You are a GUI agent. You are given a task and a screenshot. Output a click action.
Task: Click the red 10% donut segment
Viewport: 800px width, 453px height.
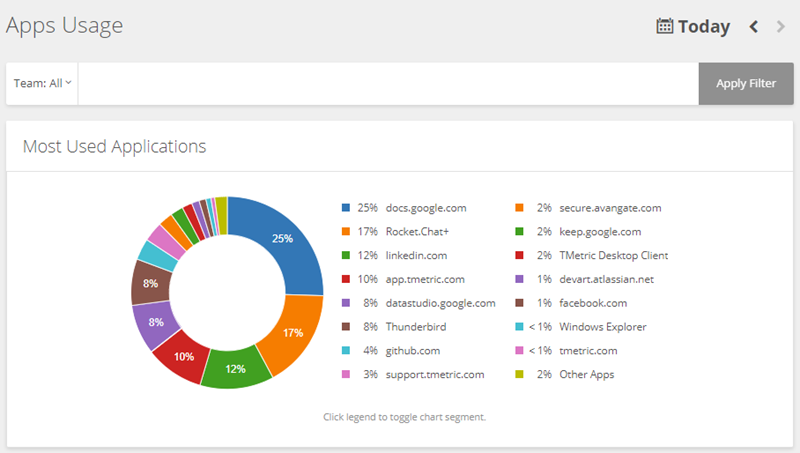pyautogui.click(x=184, y=356)
